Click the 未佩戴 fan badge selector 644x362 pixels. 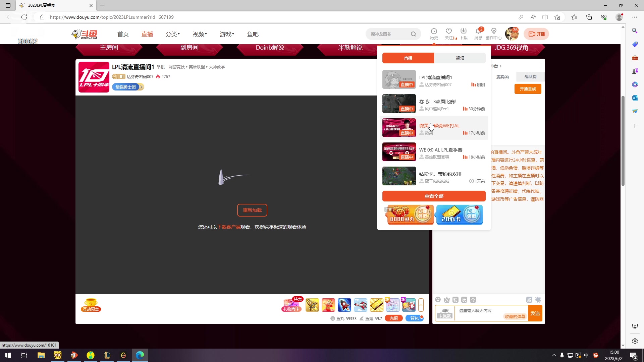445,313
